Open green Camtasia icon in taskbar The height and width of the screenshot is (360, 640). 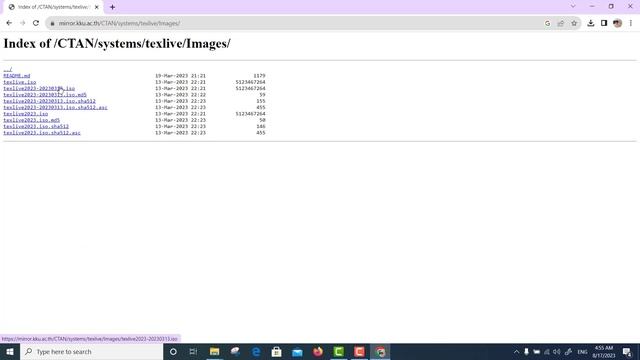339,351
